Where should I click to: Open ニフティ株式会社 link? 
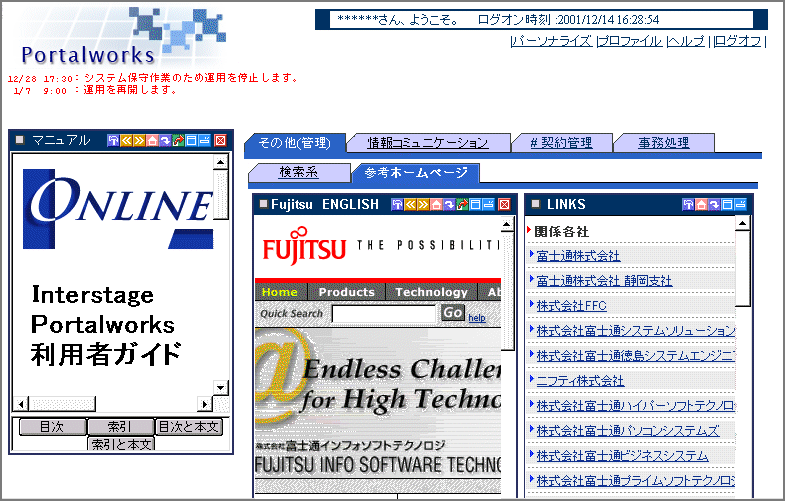click(x=580, y=381)
